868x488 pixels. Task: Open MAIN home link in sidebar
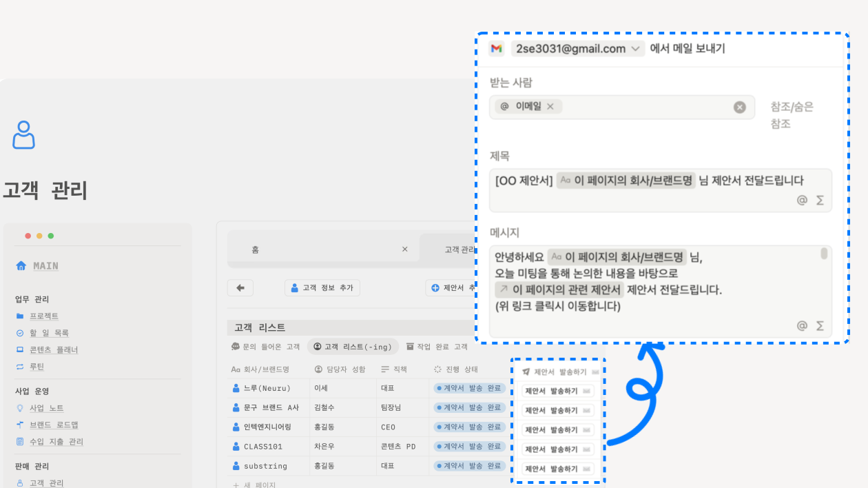click(x=45, y=266)
